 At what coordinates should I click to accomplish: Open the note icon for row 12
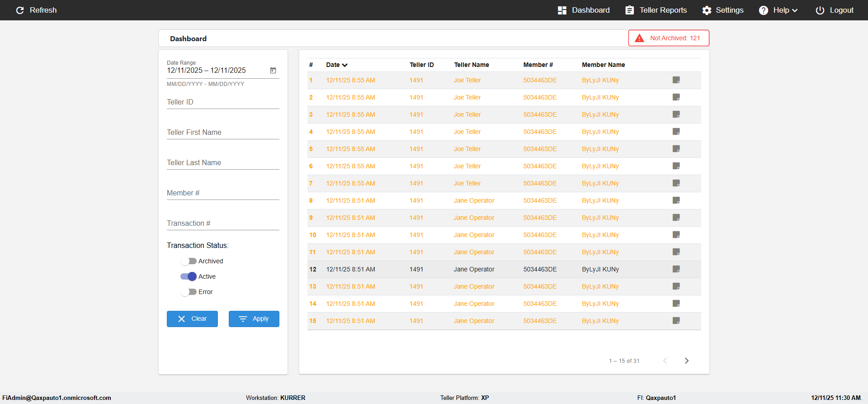676,269
